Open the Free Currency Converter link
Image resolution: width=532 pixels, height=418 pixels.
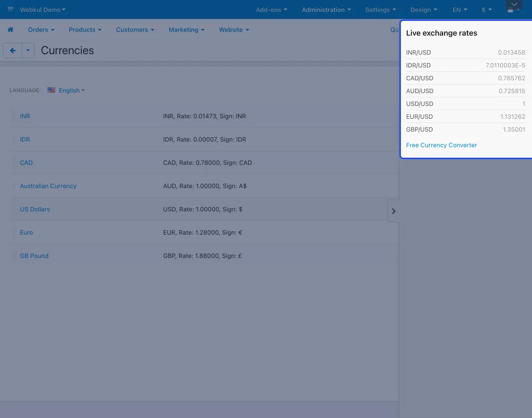point(441,145)
